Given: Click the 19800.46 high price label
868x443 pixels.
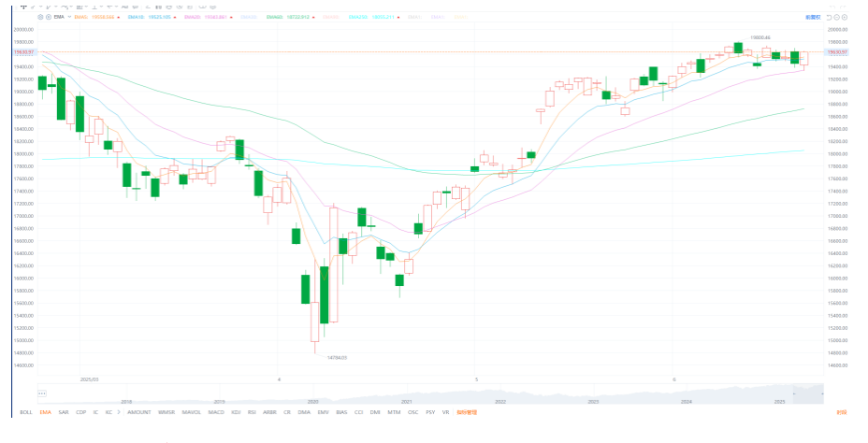Looking at the screenshot, I should (760, 37).
